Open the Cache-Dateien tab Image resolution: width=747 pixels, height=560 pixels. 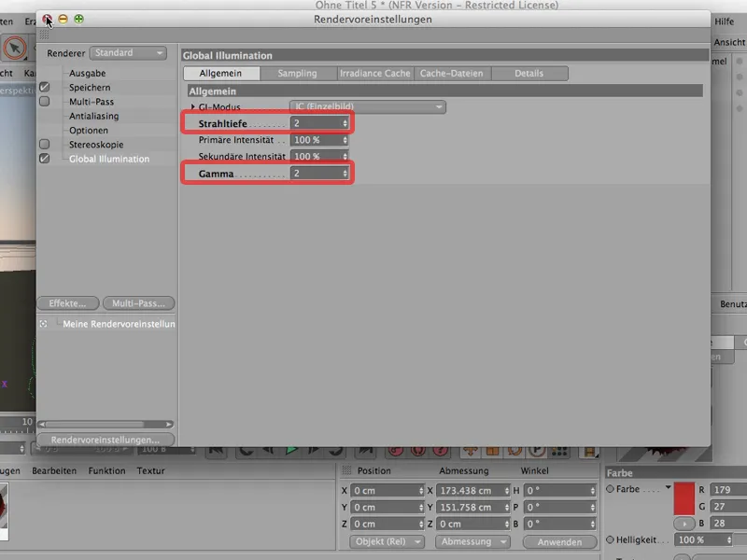coord(452,74)
